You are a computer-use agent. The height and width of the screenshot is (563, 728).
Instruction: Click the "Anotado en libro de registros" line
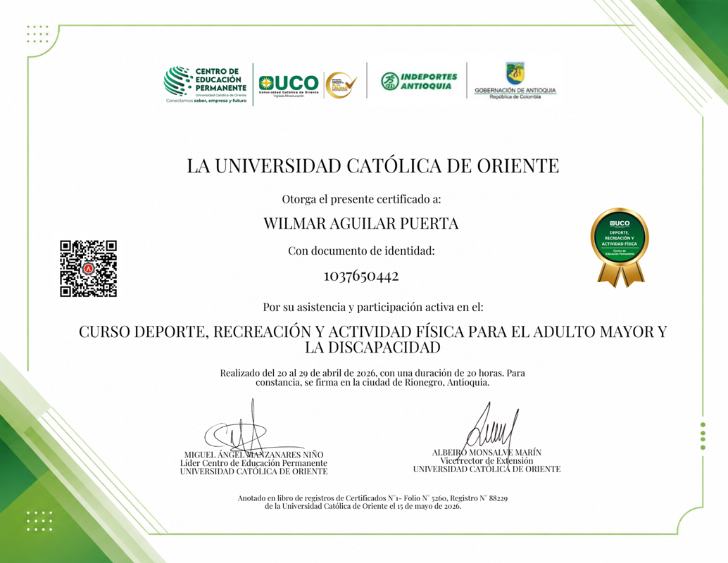pyautogui.click(x=372, y=498)
